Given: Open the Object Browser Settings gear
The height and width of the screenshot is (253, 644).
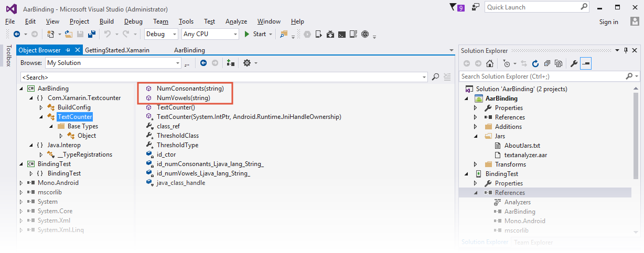Looking at the screenshot, I should coord(247,63).
